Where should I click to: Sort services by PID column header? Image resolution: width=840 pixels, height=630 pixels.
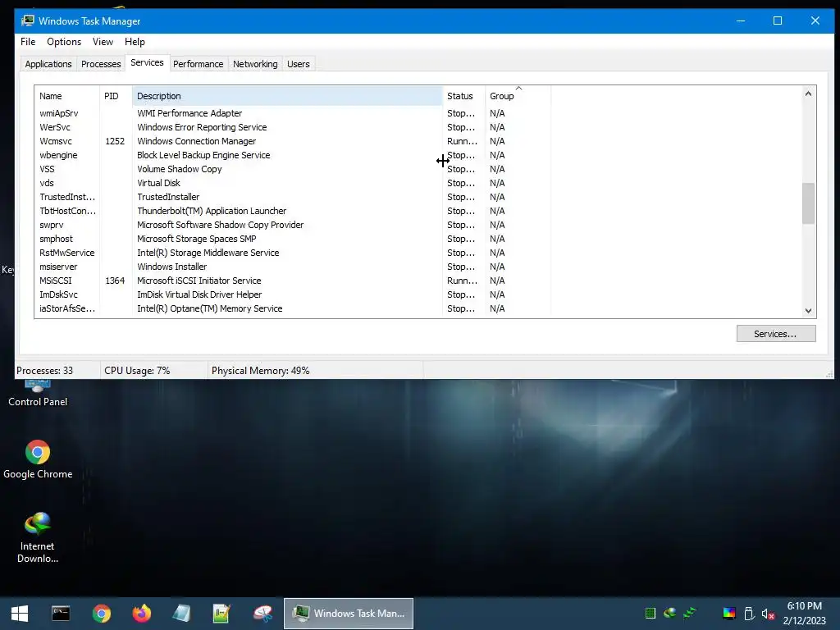point(116,96)
